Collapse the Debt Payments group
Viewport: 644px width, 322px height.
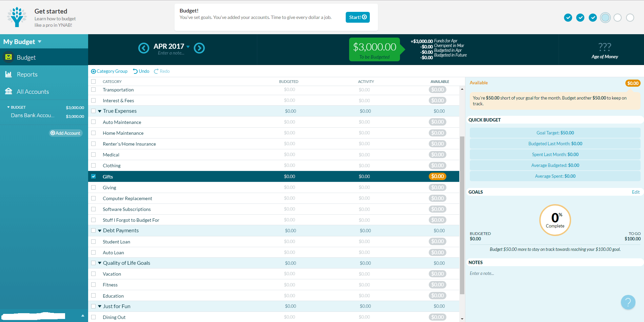click(100, 231)
